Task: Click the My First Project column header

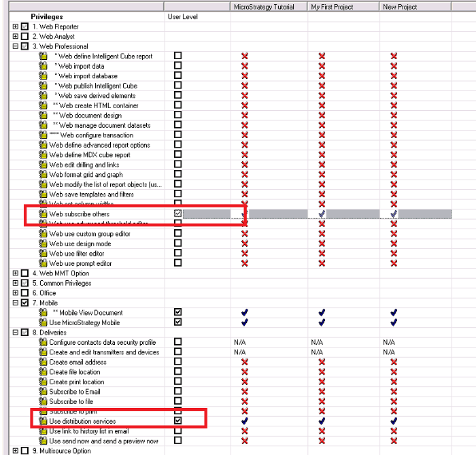Action: 343,7
